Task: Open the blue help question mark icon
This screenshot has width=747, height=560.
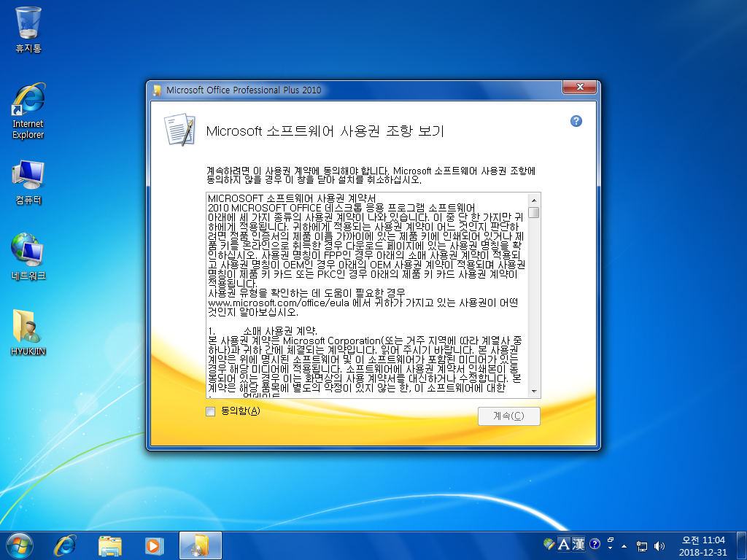Action: click(x=576, y=121)
